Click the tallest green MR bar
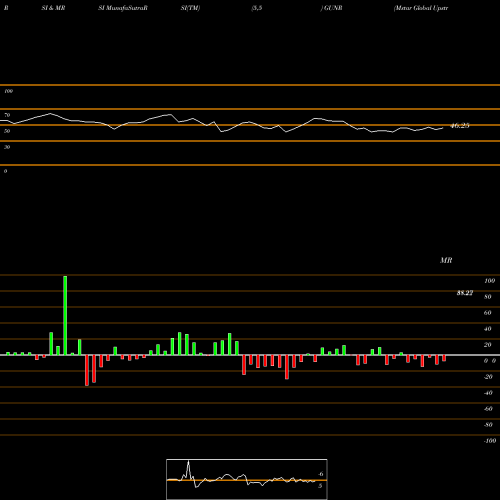Screen dimensions: 500x500 65,315
